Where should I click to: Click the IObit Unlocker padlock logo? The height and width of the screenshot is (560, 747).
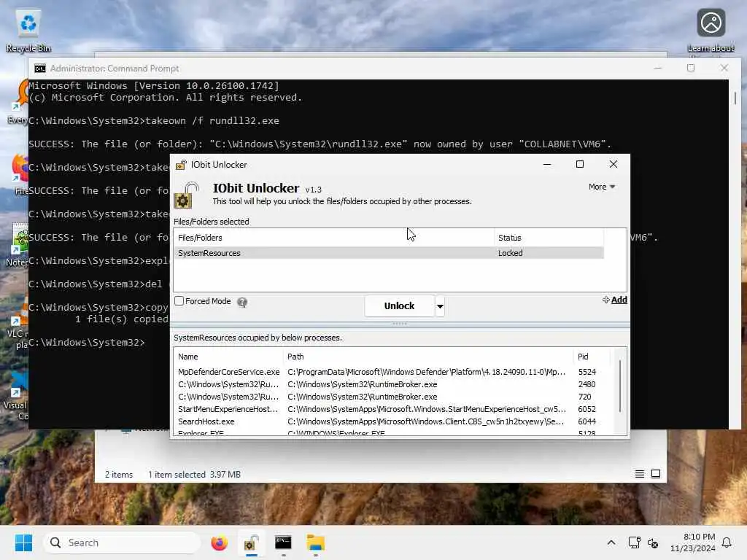(186, 195)
